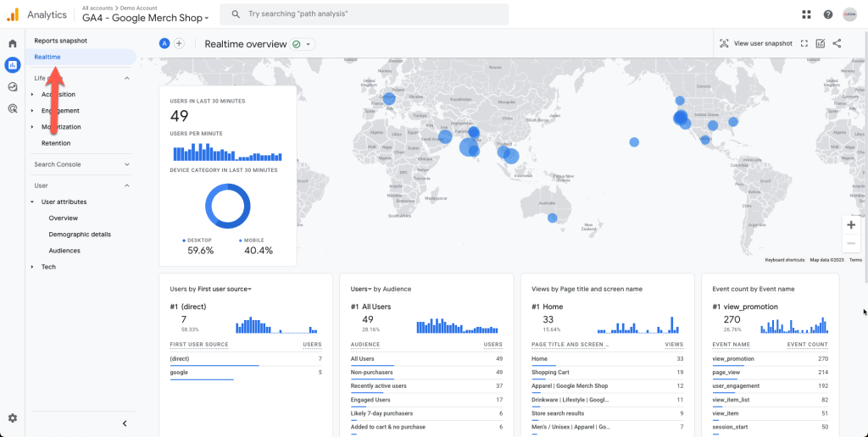Click the user bubble over Europe
The height and width of the screenshot is (437, 868).
tap(389, 99)
